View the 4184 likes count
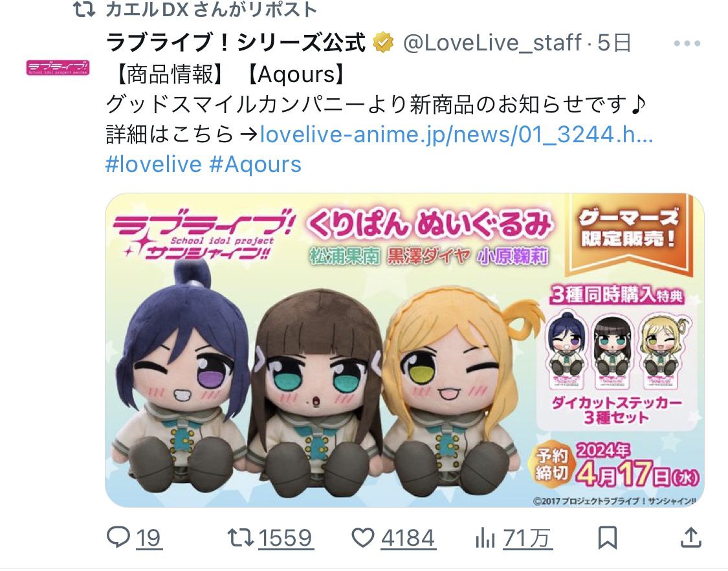This screenshot has height=571, width=728. click(x=408, y=538)
